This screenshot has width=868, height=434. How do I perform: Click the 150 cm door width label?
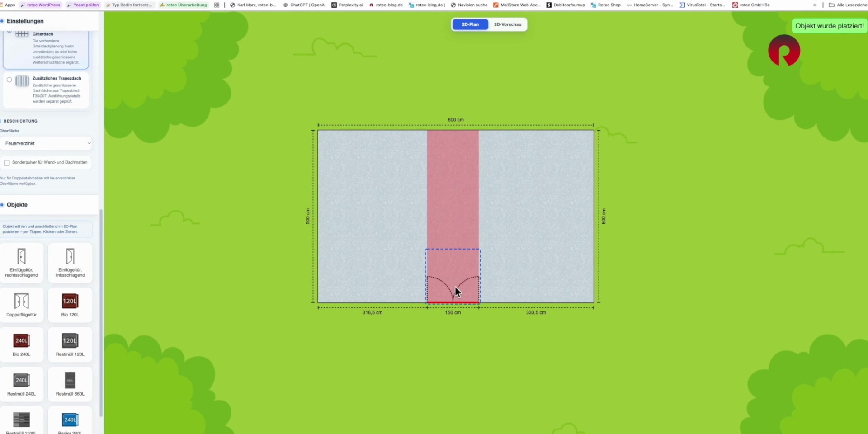453,312
